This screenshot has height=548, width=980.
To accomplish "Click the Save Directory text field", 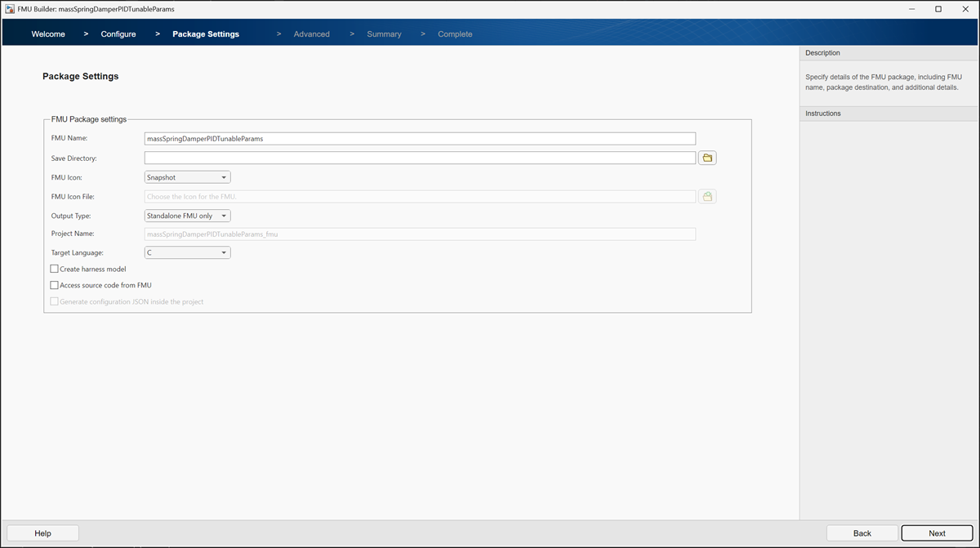I will coord(421,157).
